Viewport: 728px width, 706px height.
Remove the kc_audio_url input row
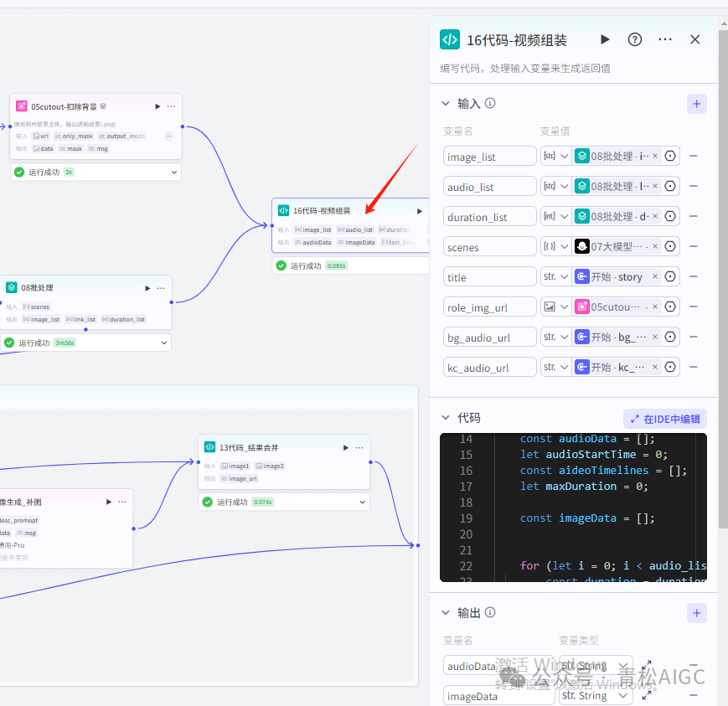click(694, 368)
